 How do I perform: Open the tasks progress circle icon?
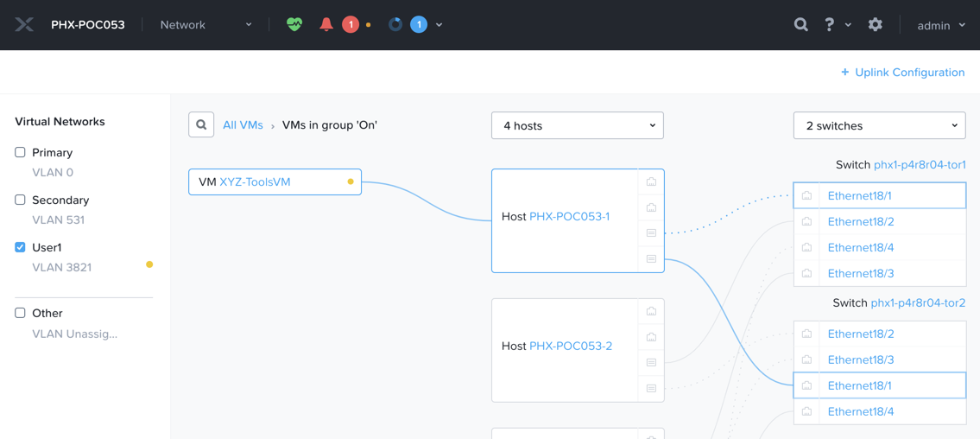(395, 24)
